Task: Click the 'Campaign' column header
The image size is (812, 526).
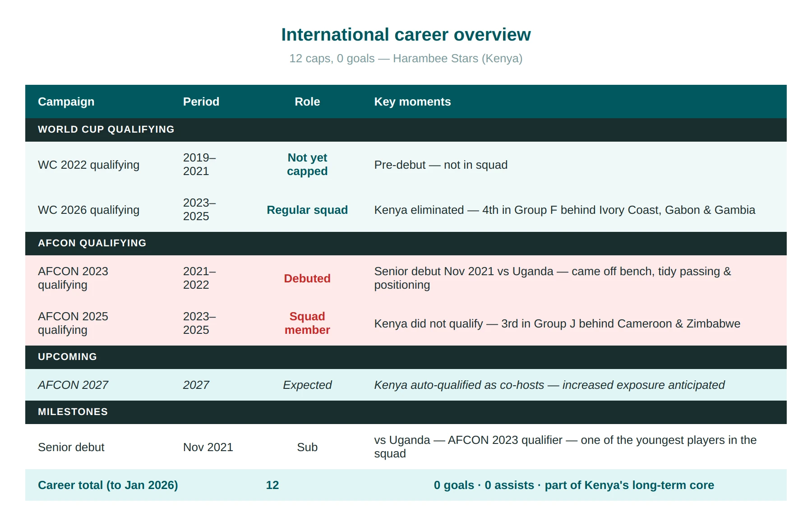Action: click(x=66, y=102)
